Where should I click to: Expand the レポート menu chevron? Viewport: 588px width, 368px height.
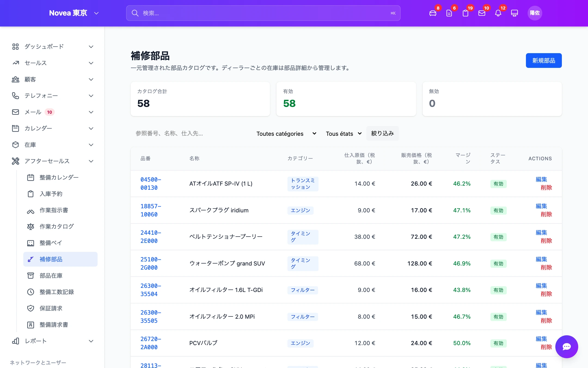(x=91, y=341)
